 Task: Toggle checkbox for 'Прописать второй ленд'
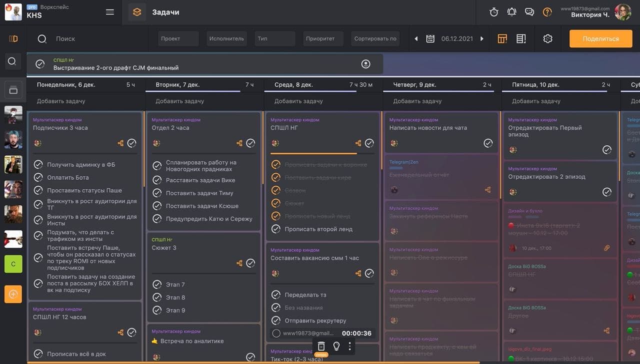275,229
